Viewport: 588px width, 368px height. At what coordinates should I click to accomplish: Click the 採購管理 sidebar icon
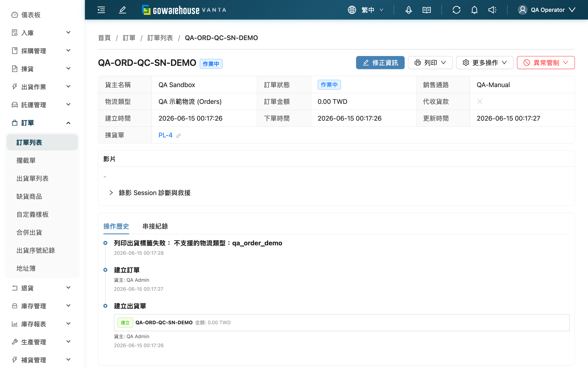[x=14, y=51]
